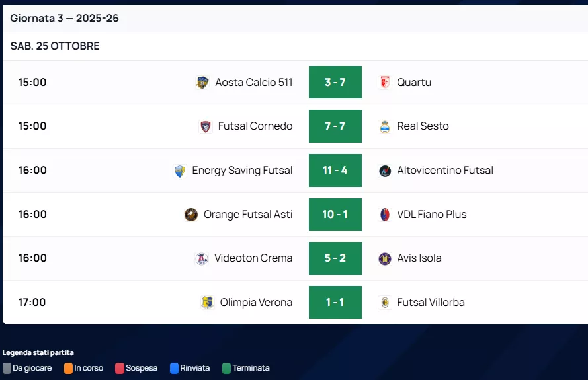The height and width of the screenshot is (380, 588).
Task: Click the Orange Futsal Asti crest
Action: (x=191, y=215)
